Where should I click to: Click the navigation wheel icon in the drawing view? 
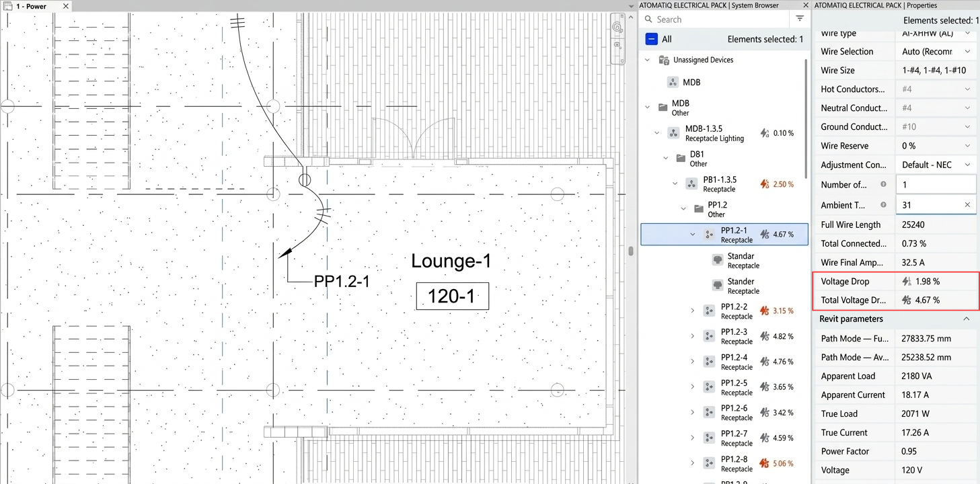click(617, 28)
